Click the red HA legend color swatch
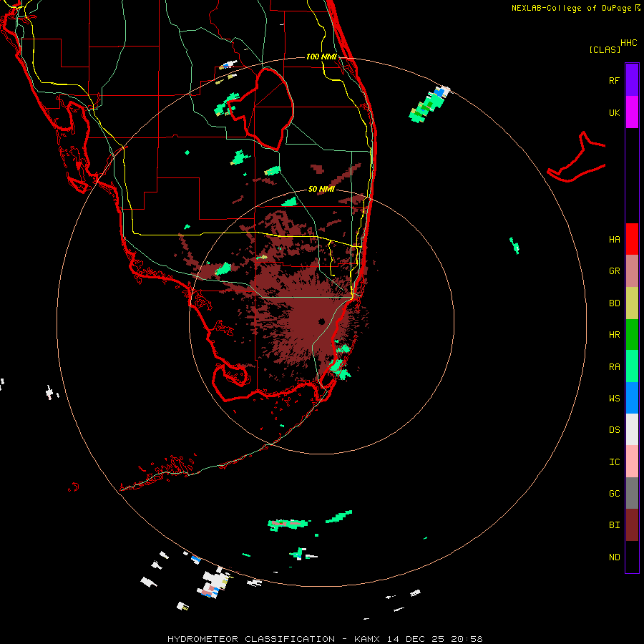The width and height of the screenshot is (644, 644). pos(632,239)
